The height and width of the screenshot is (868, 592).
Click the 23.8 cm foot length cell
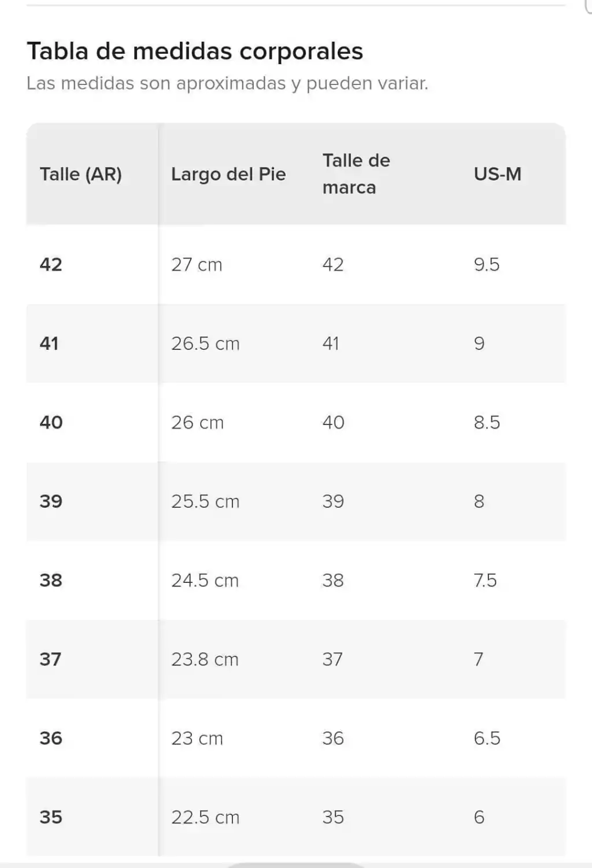[x=205, y=659]
